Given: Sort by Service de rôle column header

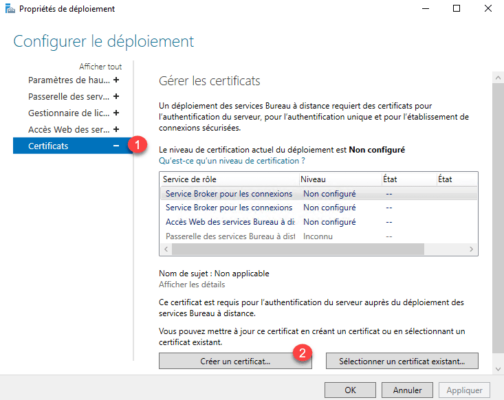Looking at the screenshot, I should [230, 179].
